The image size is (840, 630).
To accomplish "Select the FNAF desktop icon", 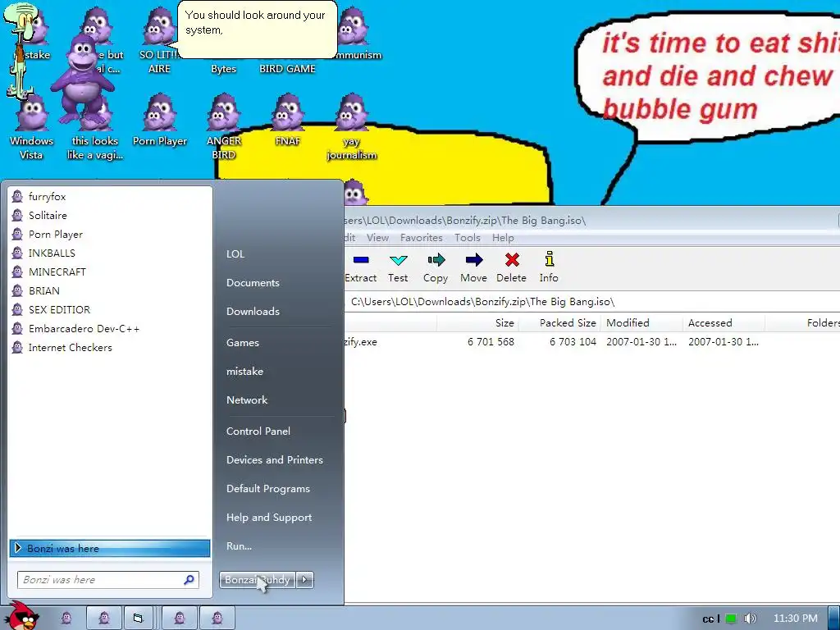I will 288,121.
